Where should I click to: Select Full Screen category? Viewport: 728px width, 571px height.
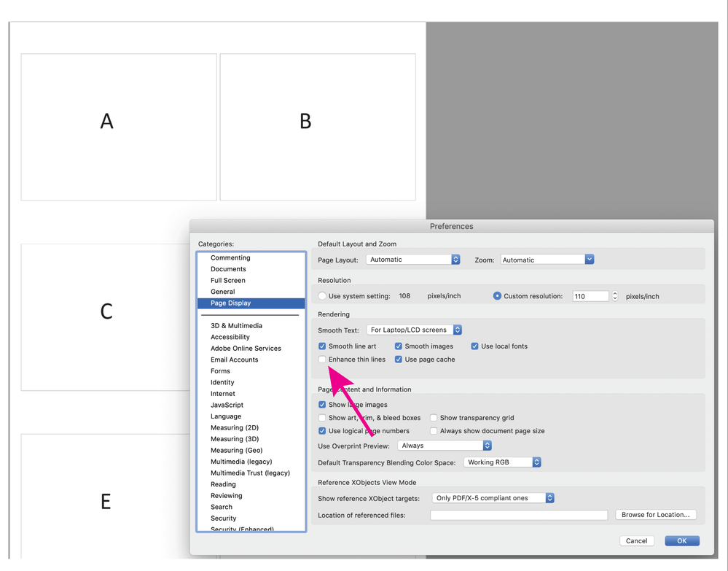[x=251, y=280]
